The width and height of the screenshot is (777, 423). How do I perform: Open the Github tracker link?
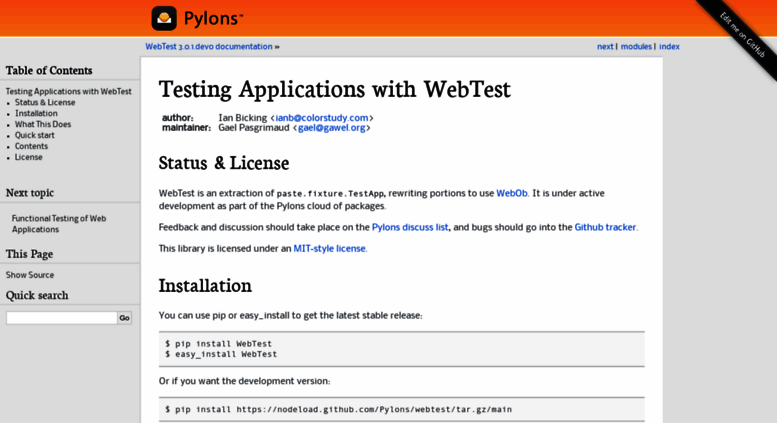point(605,227)
